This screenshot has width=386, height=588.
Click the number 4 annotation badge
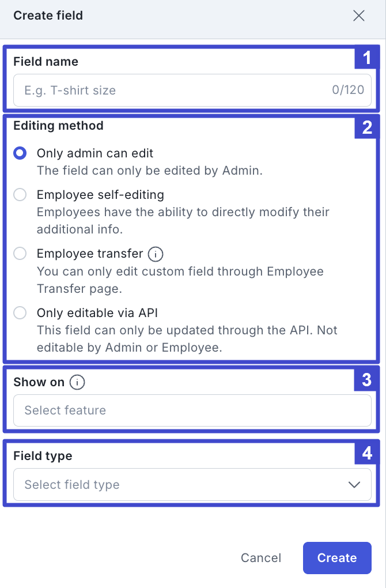[x=366, y=453]
